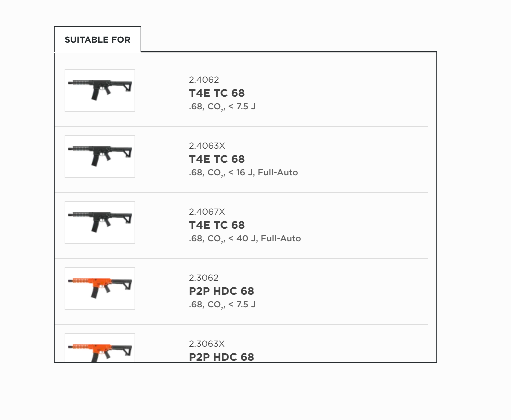
Task: Select the < 16 J Full-Auto spec text
Action: click(x=243, y=173)
